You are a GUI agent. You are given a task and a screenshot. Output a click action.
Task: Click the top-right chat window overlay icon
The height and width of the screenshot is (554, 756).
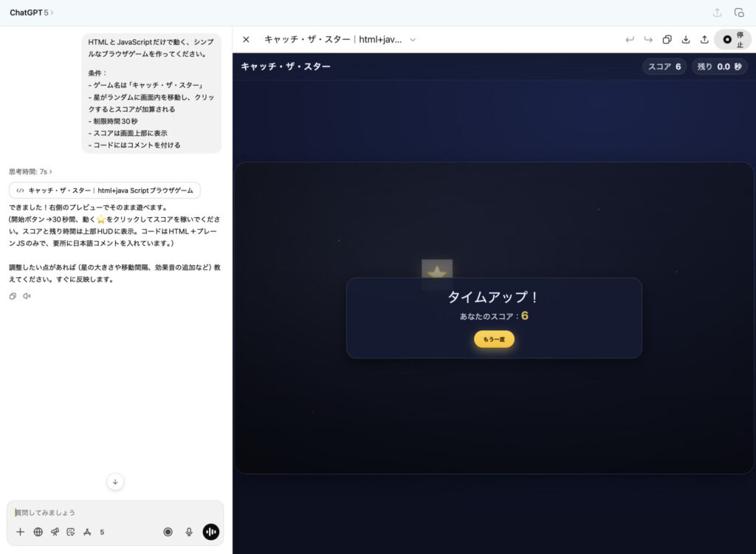coord(738,13)
